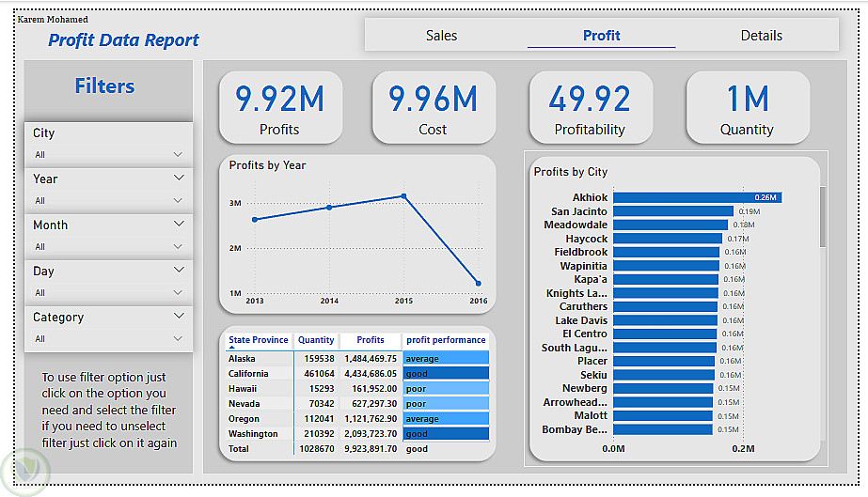The image size is (868, 497).
Task: Open the Day value dropdown showing All
Action: [108, 292]
